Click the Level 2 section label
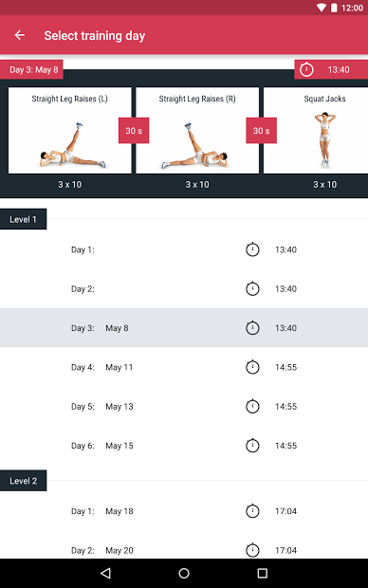 click(x=24, y=481)
